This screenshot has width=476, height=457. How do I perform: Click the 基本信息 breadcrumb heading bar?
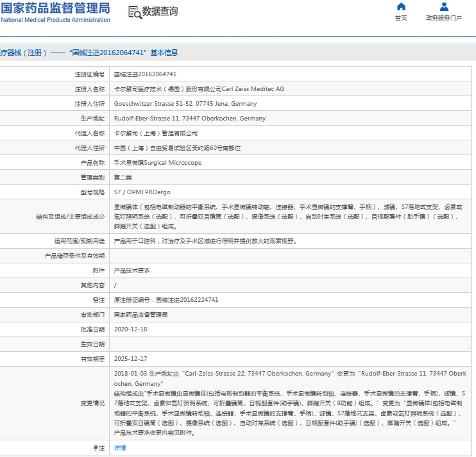pos(89,53)
